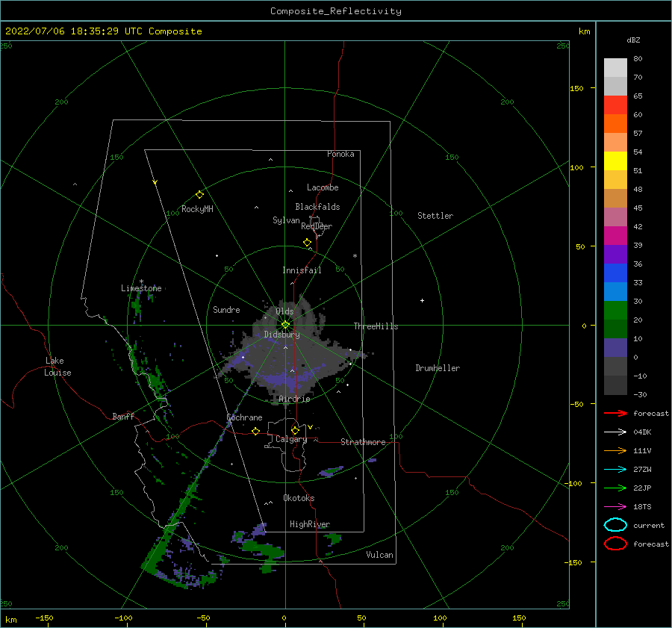Click the Blackfalds city label

(x=317, y=207)
